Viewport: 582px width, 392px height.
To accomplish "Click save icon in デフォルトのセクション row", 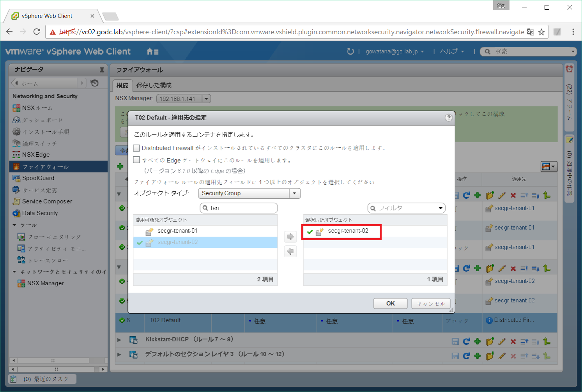I will (455, 356).
